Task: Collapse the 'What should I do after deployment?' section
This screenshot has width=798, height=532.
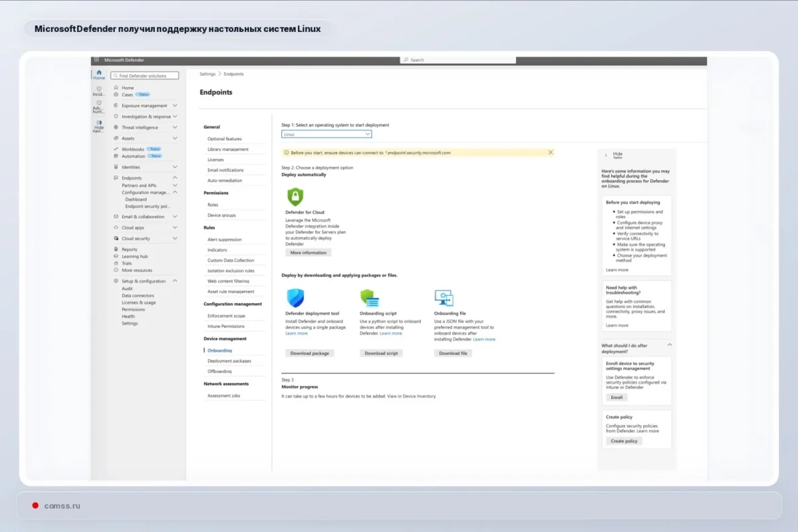Action: tap(669, 345)
